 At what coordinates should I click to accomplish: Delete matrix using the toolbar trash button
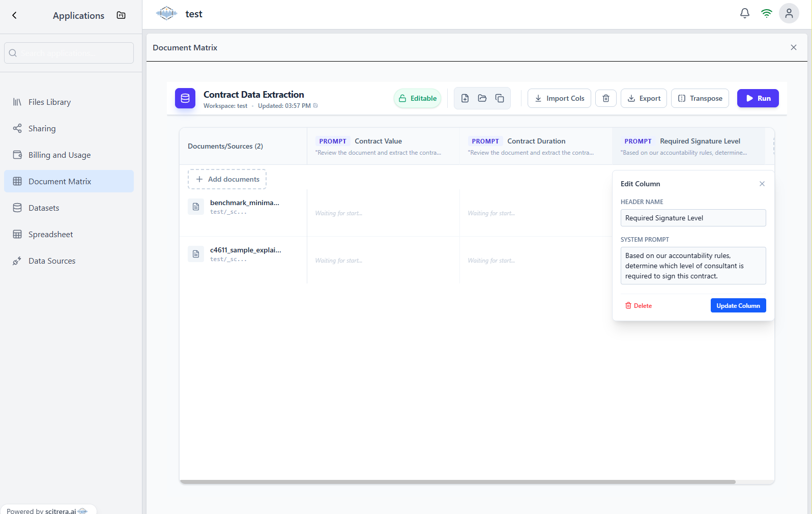[x=606, y=98]
